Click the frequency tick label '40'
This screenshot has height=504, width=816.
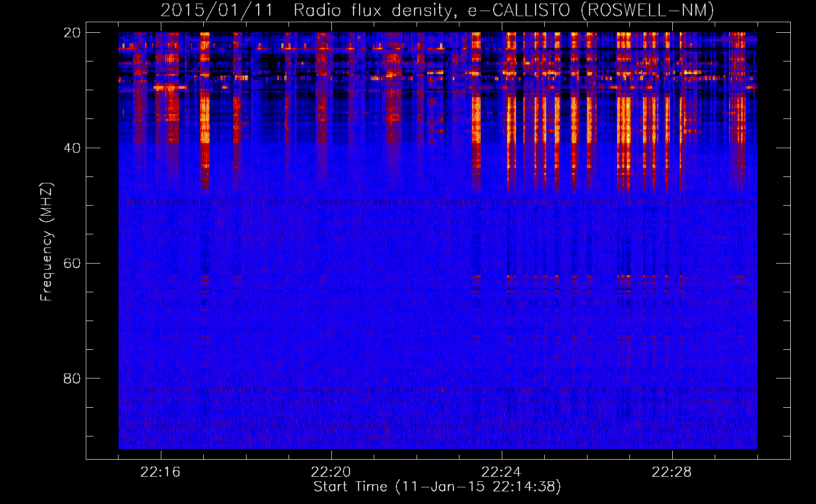point(72,148)
